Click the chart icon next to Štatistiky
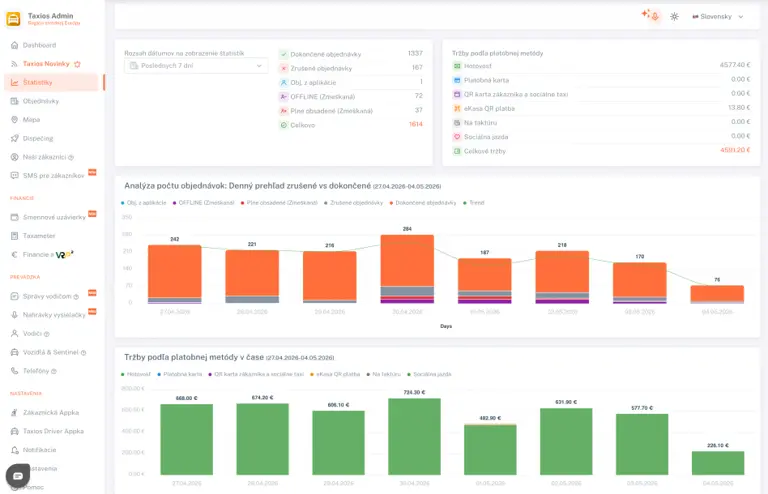Image resolution: width=768 pixels, height=494 pixels. click(x=14, y=82)
